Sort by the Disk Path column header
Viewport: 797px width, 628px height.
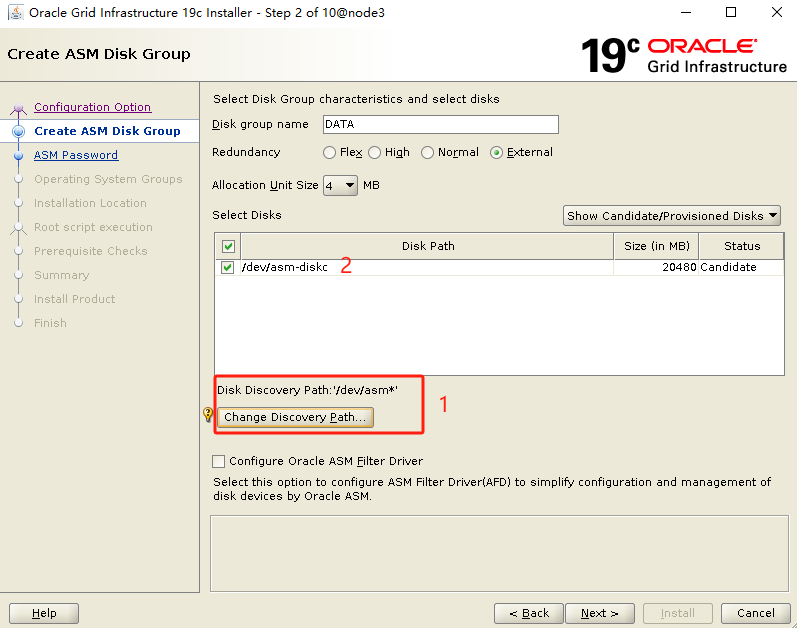pyautogui.click(x=427, y=246)
